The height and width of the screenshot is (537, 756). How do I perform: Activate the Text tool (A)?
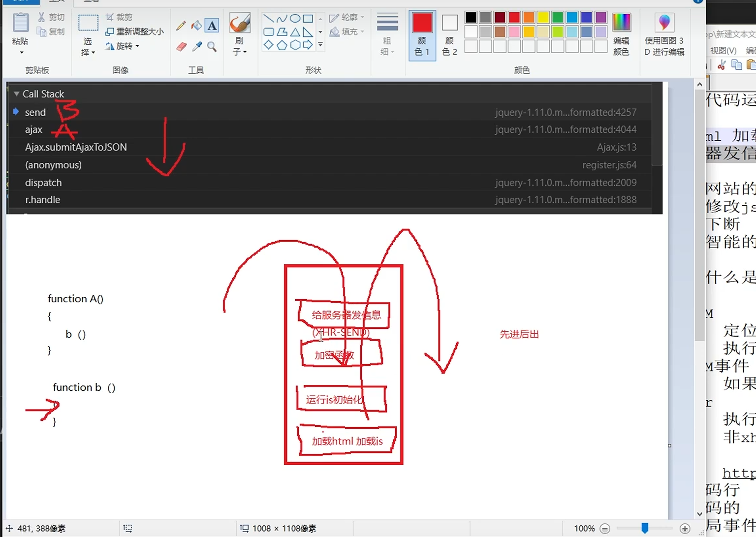click(212, 26)
